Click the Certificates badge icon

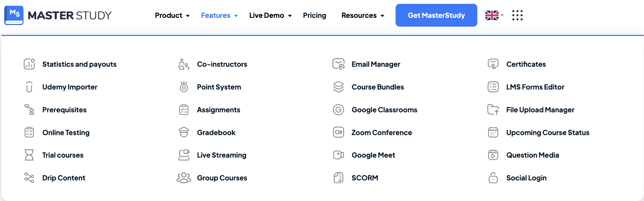(x=493, y=64)
